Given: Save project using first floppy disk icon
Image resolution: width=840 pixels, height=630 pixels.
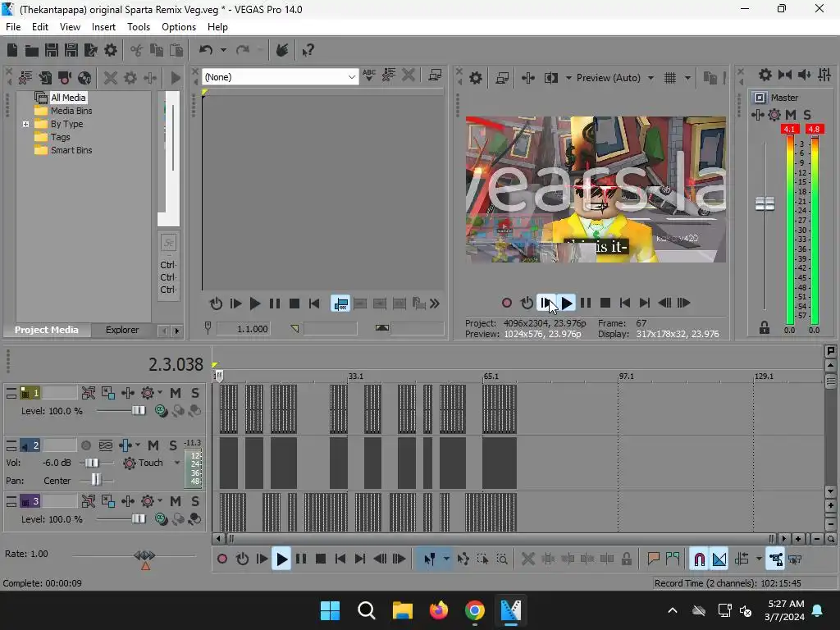Looking at the screenshot, I should tap(52, 50).
